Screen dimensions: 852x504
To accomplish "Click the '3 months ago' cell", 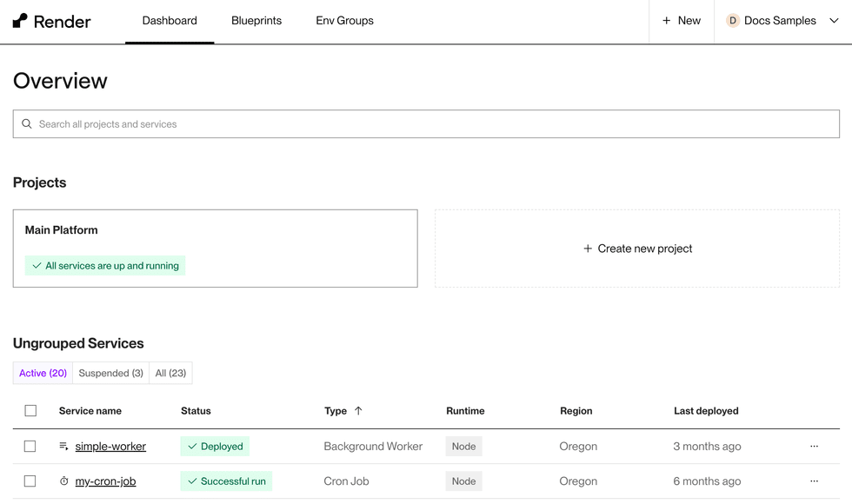I will pos(707,447).
